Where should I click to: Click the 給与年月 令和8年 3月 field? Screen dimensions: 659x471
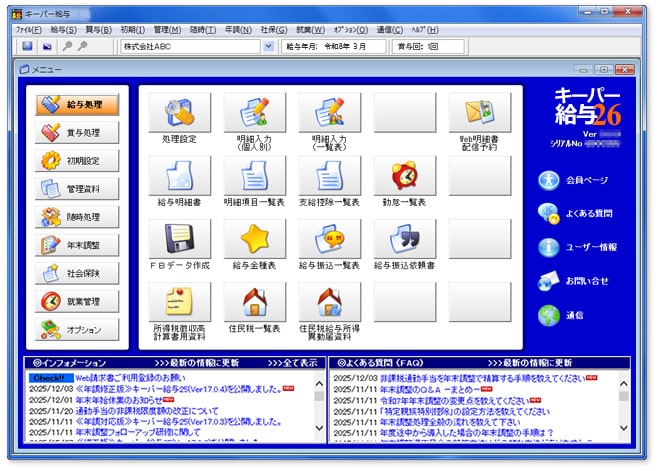[x=334, y=46]
